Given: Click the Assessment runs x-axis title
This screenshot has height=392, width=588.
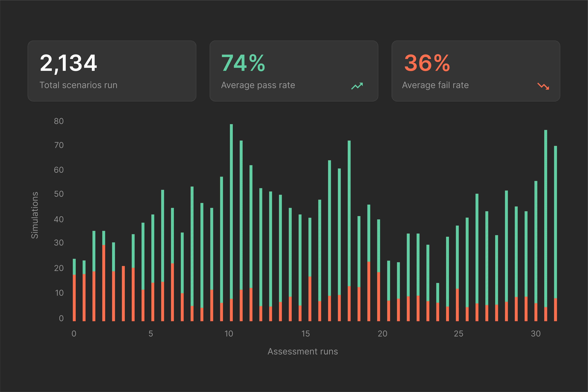Looking at the screenshot, I should (303, 352).
